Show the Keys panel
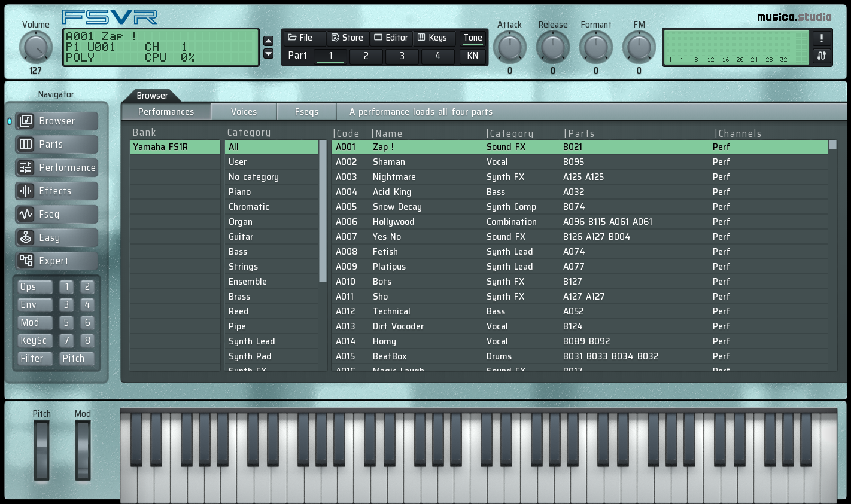The width and height of the screenshot is (851, 504). click(433, 38)
